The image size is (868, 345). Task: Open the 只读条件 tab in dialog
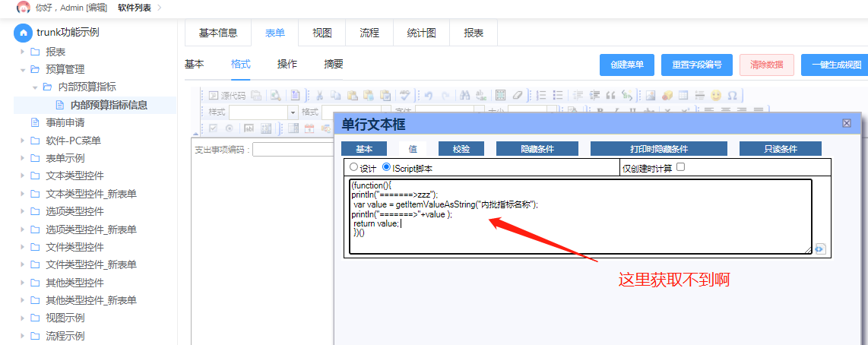(781, 148)
